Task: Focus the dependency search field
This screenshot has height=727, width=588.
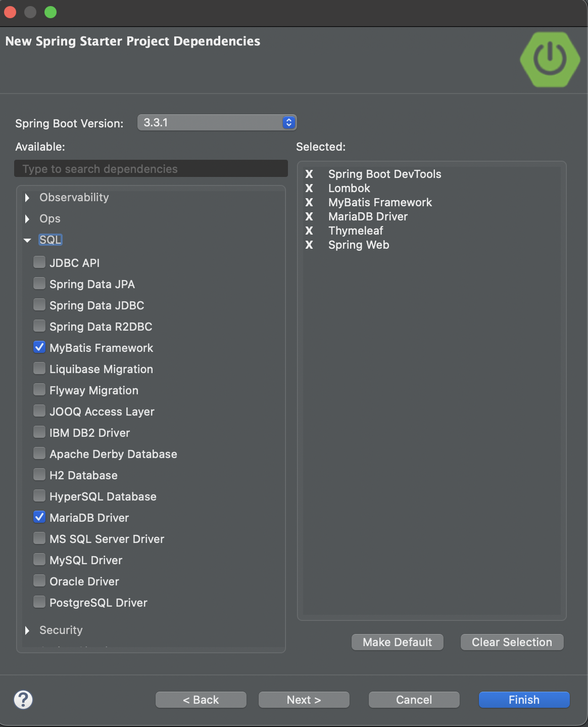Action: point(151,169)
